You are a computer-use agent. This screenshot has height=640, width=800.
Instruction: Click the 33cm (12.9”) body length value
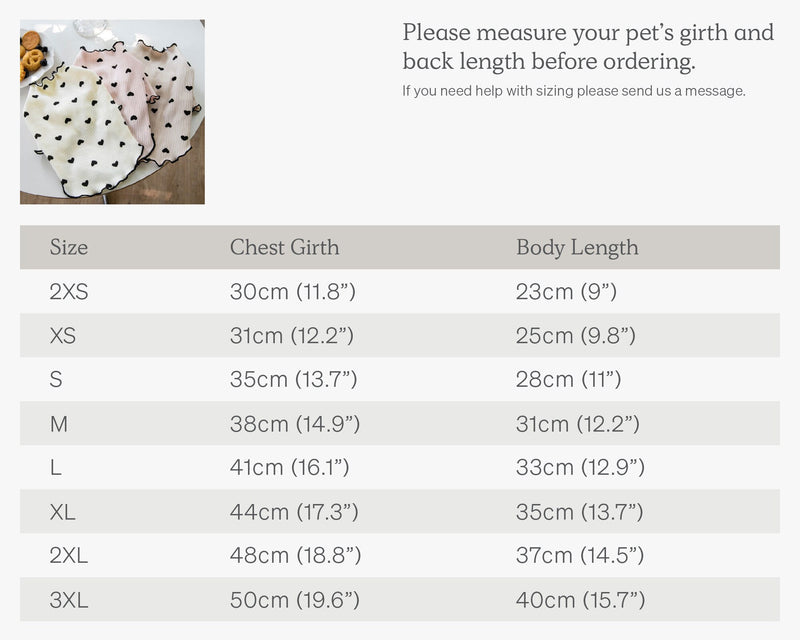[580, 468]
